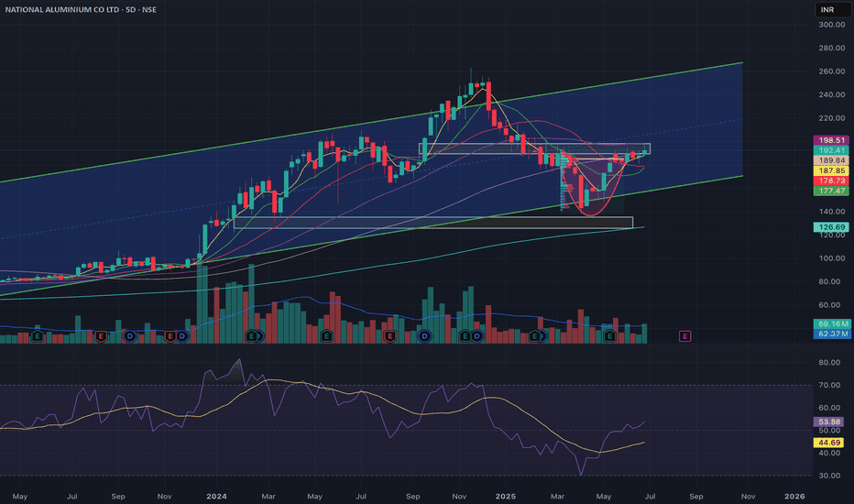The width and height of the screenshot is (854, 504).
Task: Open the green earnings marker near February 2025
Action: point(535,336)
